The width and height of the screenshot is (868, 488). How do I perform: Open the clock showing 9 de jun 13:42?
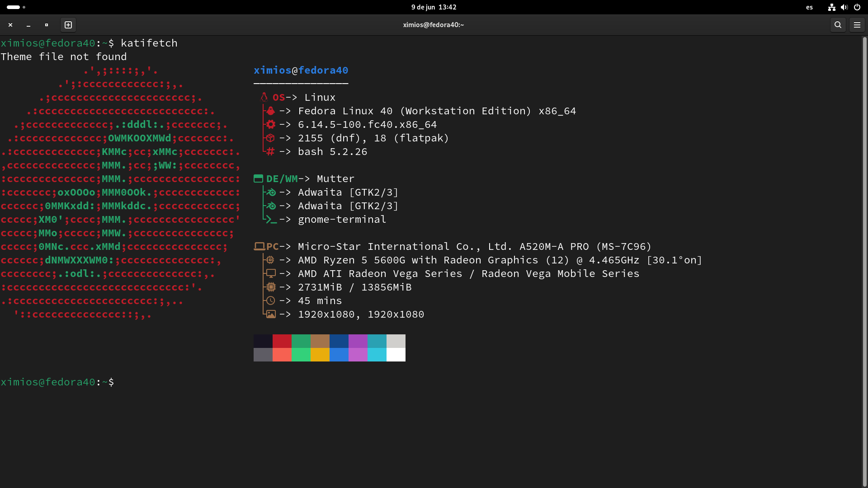click(434, 7)
